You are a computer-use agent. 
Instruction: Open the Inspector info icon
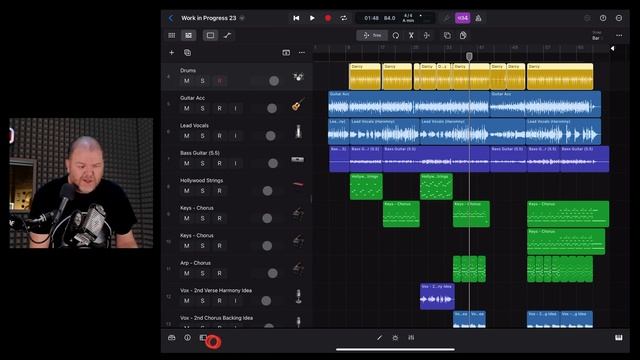click(x=187, y=338)
